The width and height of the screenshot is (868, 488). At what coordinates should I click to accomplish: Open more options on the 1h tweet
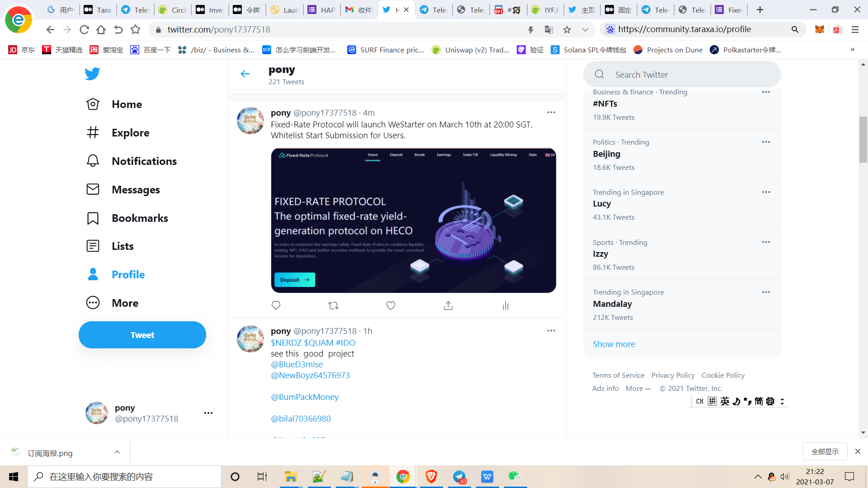click(551, 330)
